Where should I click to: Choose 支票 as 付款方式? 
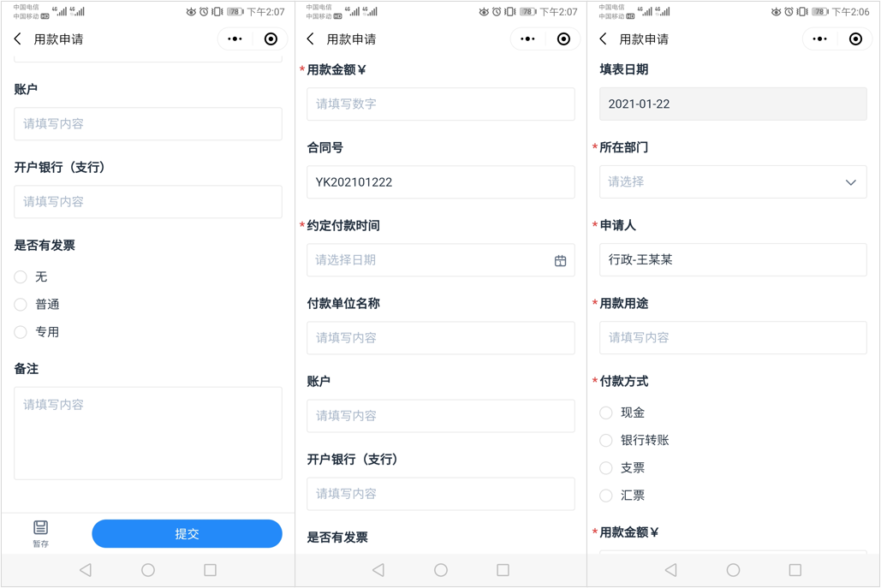tap(605, 468)
